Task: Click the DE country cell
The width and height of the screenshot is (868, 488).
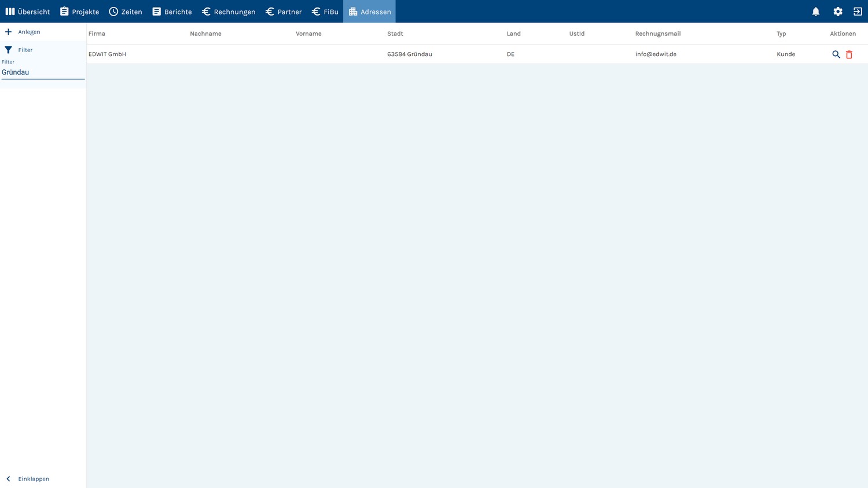Action: (x=510, y=54)
